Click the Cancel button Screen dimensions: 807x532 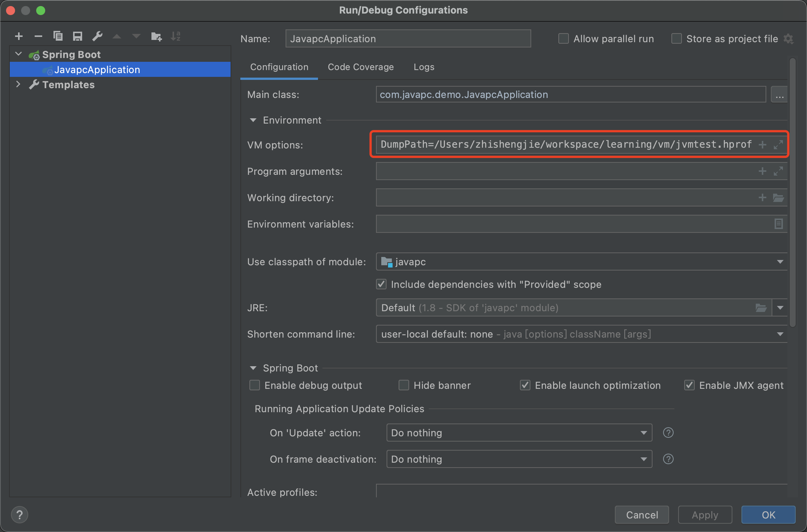(642, 515)
